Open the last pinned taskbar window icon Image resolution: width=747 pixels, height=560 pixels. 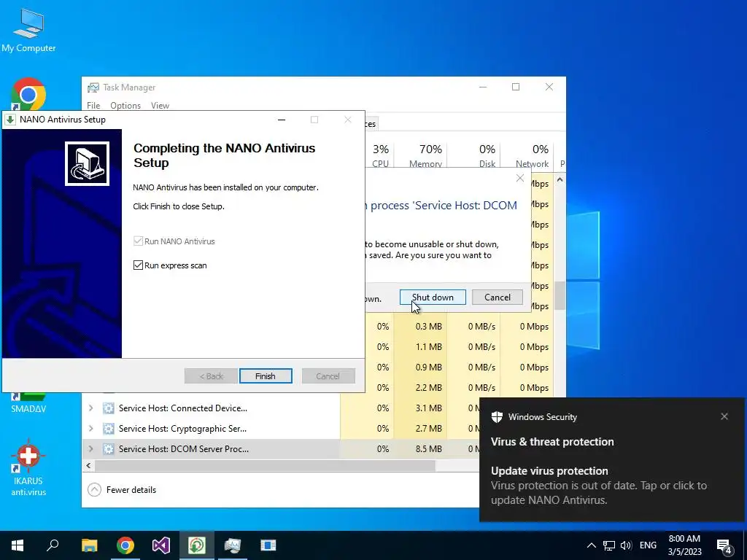tap(268, 545)
